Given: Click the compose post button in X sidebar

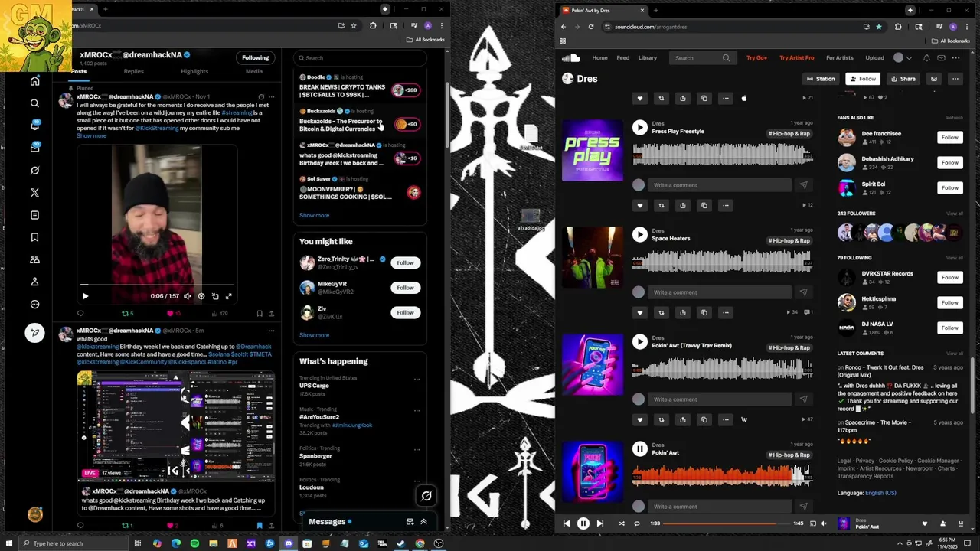Looking at the screenshot, I should click(x=34, y=333).
